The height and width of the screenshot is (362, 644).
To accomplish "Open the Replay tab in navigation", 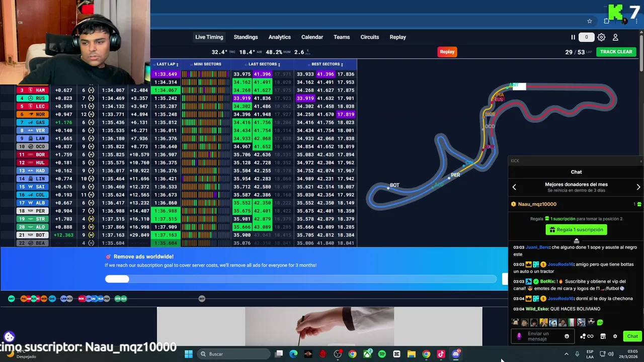I will point(397,37).
